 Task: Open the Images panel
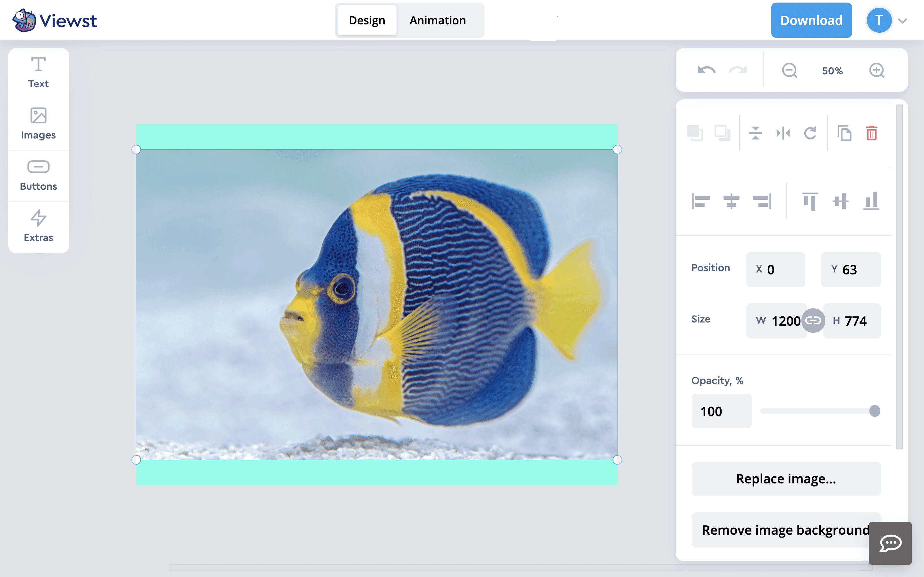(38, 124)
